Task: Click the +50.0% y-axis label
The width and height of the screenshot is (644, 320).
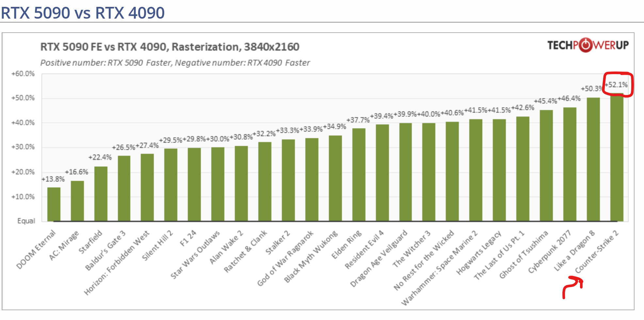Action: tap(23, 98)
